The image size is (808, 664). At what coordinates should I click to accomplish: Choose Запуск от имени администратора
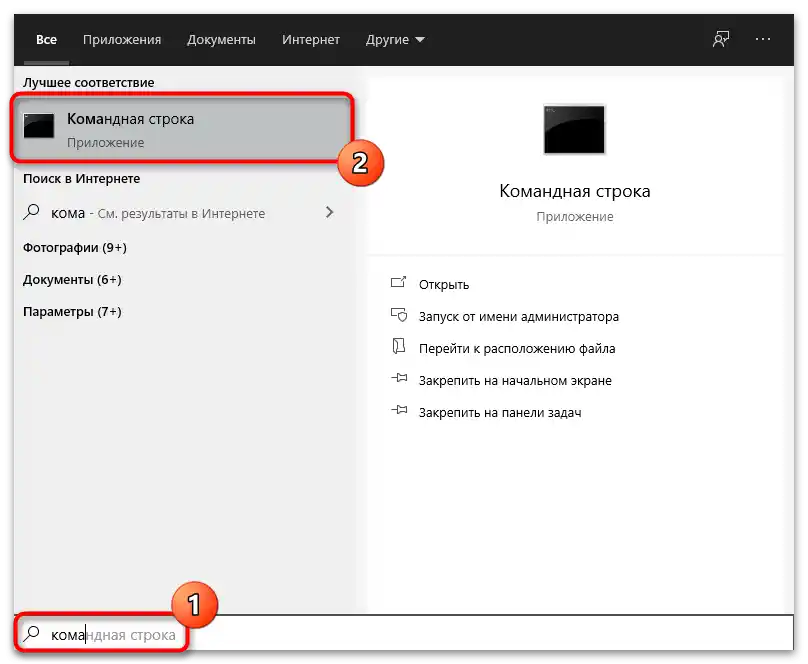pos(518,317)
